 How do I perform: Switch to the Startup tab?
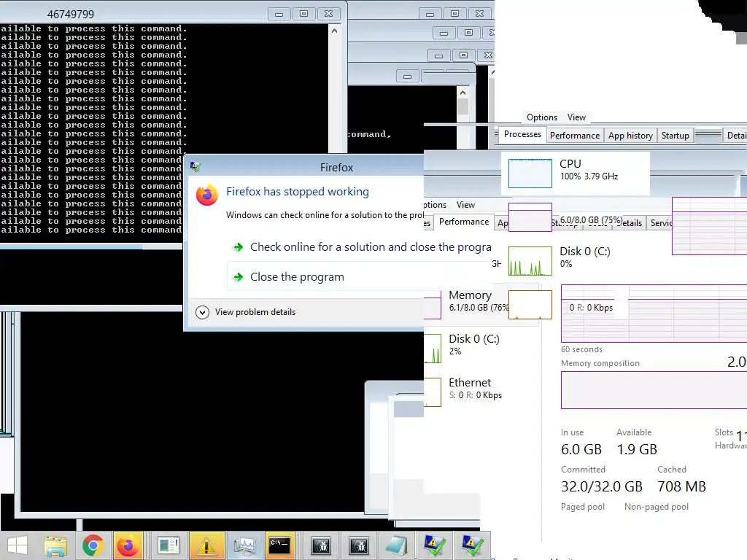[x=675, y=136]
